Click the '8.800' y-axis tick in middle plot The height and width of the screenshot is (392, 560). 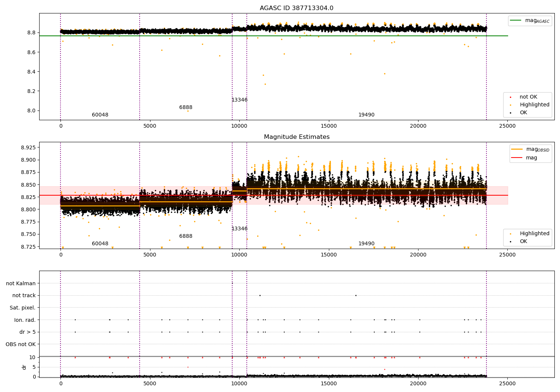coord(28,209)
